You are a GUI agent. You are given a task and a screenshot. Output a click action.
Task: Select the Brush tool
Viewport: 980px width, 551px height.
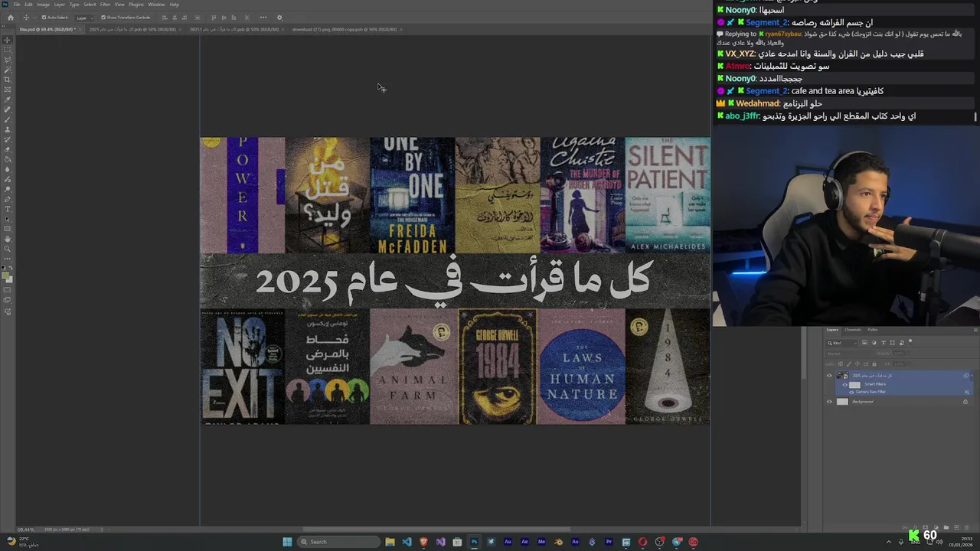8,119
